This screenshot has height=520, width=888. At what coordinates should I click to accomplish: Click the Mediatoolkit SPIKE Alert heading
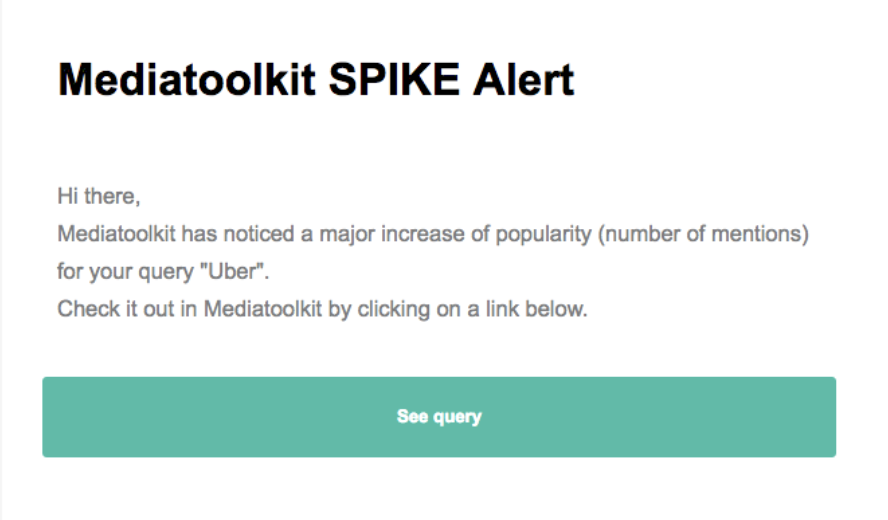coord(316,80)
